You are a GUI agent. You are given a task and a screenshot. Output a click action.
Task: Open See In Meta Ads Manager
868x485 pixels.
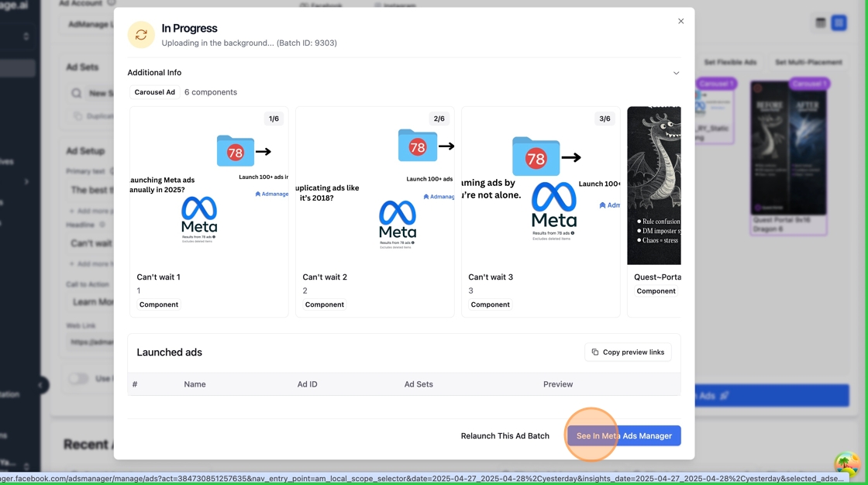click(x=624, y=435)
